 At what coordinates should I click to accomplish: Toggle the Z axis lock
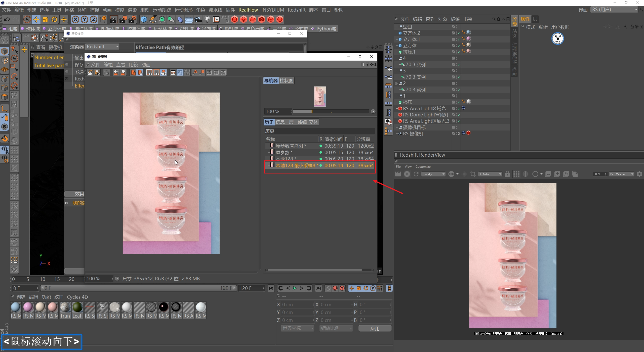pyautogui.click(x=94, y=19)
